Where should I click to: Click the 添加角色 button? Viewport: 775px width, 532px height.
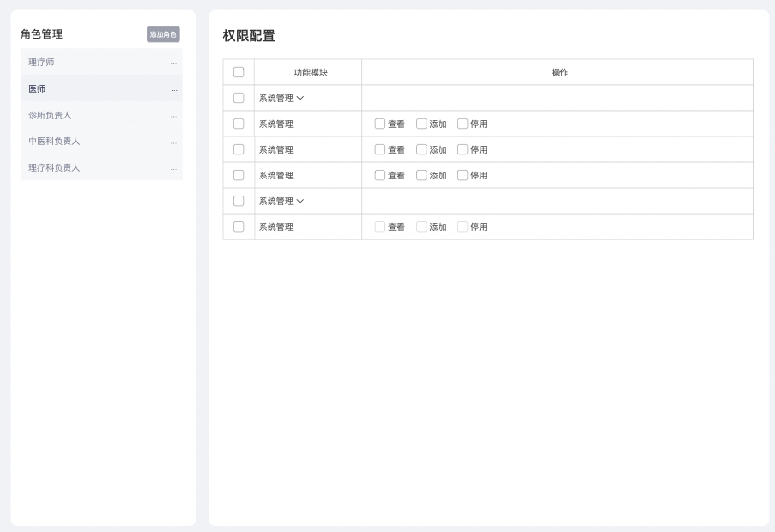tap(163, 35)
